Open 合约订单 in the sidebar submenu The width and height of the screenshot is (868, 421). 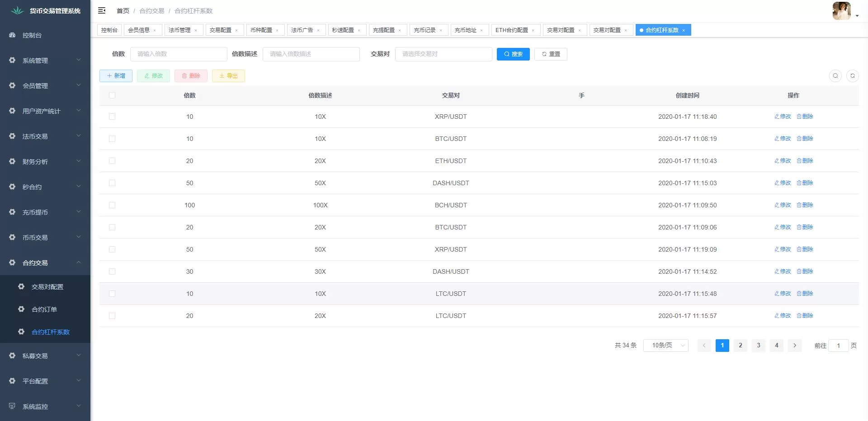pos(44,309)
